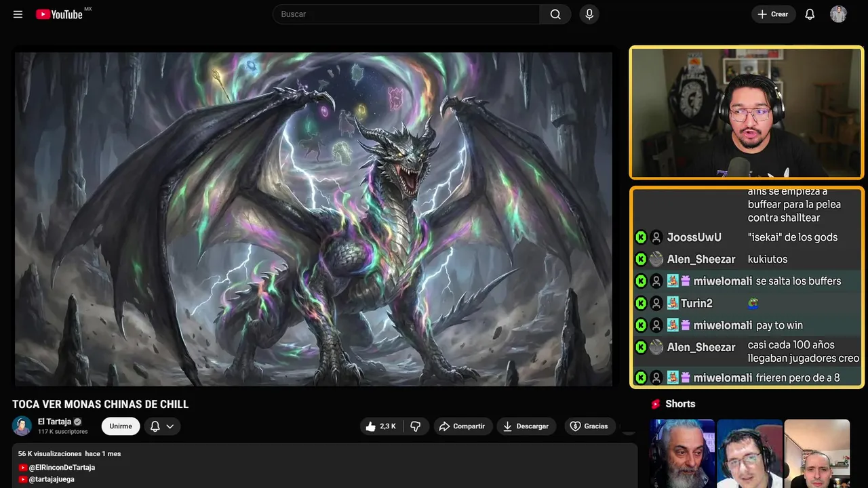Click the Descargar download button
This screenshot has height=488, width=868.
(x=526, y=426)
